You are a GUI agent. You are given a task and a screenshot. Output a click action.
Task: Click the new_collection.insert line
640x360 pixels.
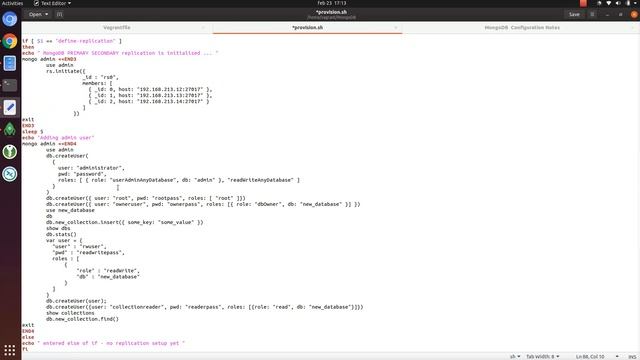[124, 222]
